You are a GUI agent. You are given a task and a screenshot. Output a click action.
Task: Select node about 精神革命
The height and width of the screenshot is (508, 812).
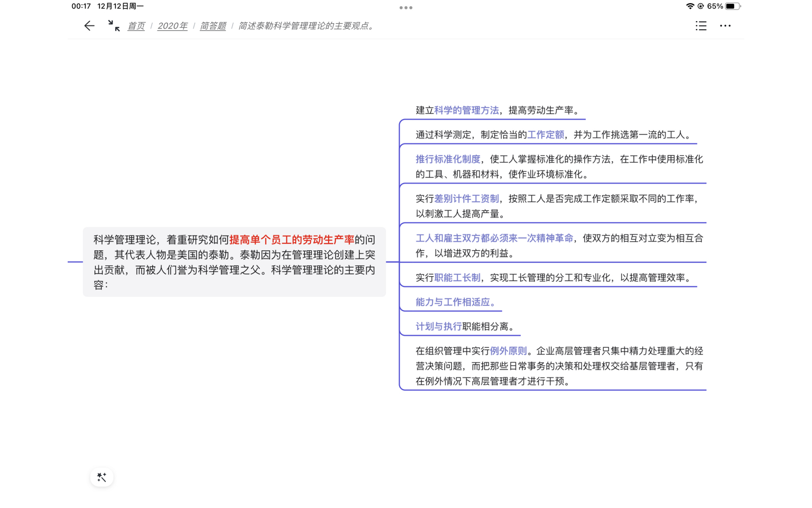tap(559, 246)
